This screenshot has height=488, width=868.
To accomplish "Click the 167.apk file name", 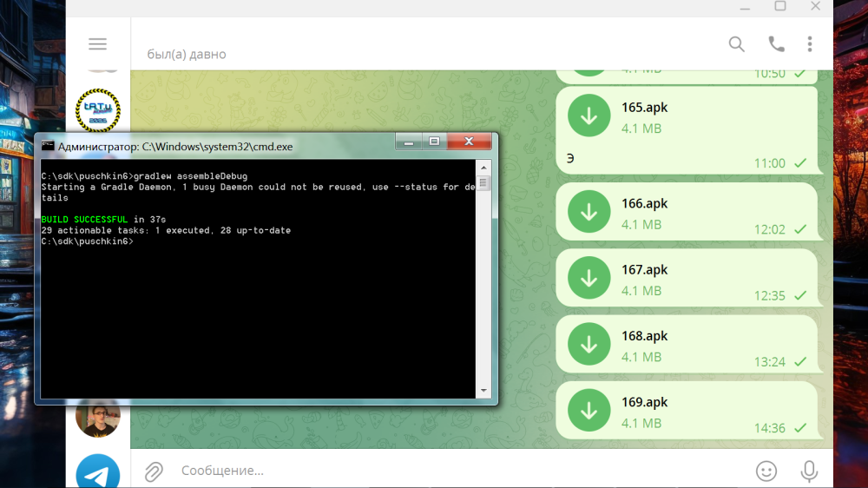I will click(644, 270).
